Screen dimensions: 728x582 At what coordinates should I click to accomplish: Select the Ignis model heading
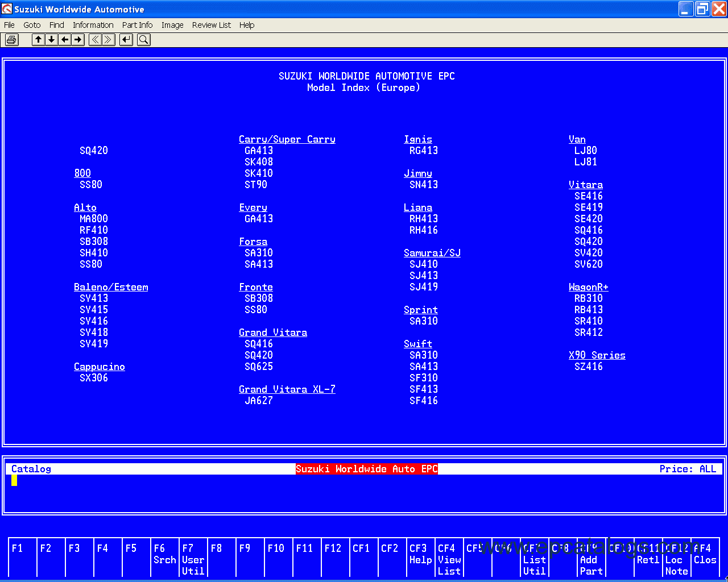[x=418, y=139]
